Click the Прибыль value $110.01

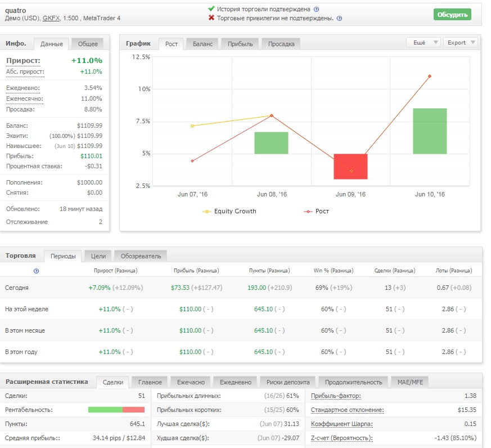[91, 156]
